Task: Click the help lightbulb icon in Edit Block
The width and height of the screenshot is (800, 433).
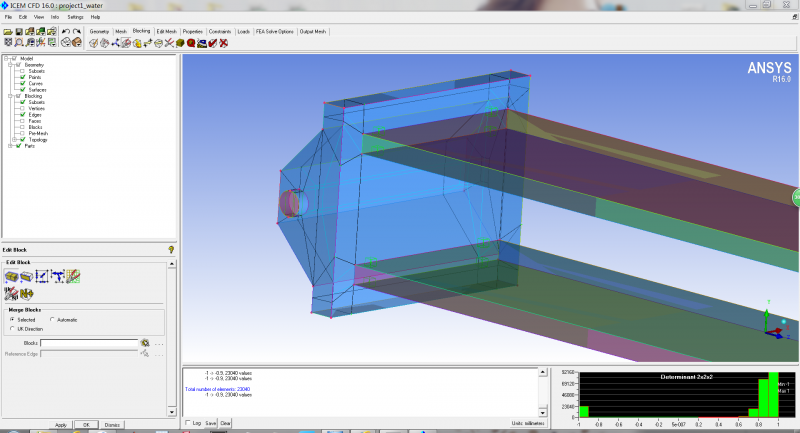Action: (171, 248)
